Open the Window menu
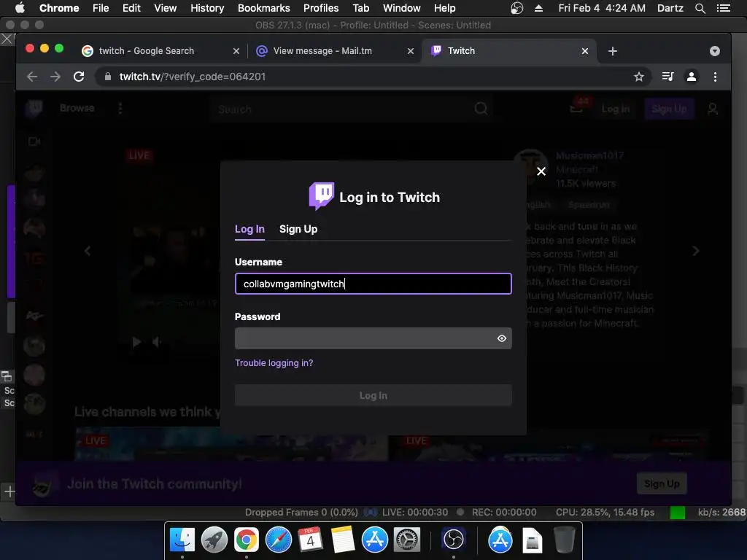This screenshot has height=560, width=747. [402, 8]
